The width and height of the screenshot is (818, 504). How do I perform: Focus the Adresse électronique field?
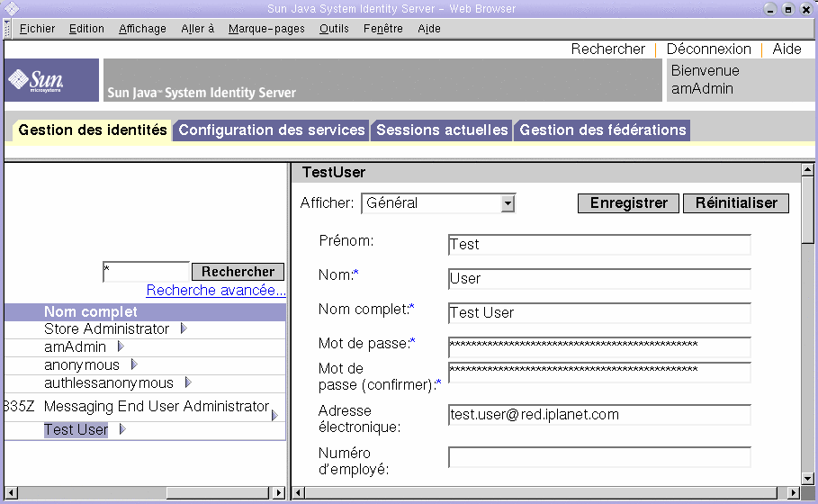pos(599,415)
